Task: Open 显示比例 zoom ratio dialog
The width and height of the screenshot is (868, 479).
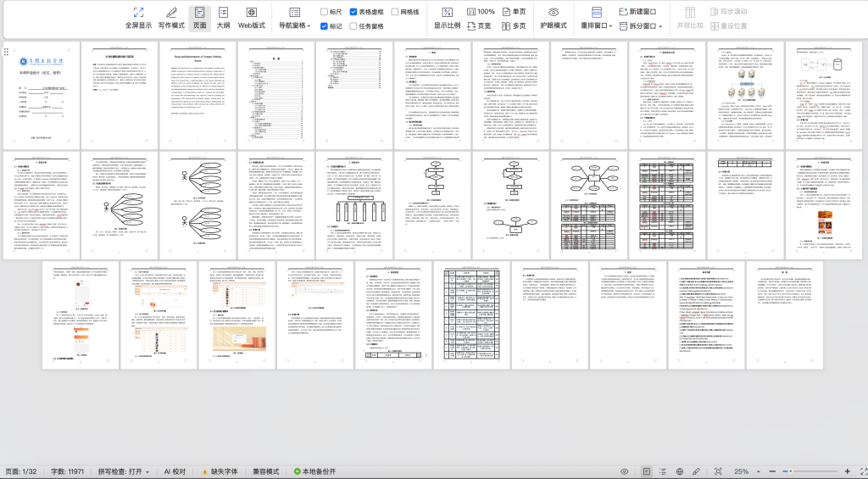Action: click(447, 19)
